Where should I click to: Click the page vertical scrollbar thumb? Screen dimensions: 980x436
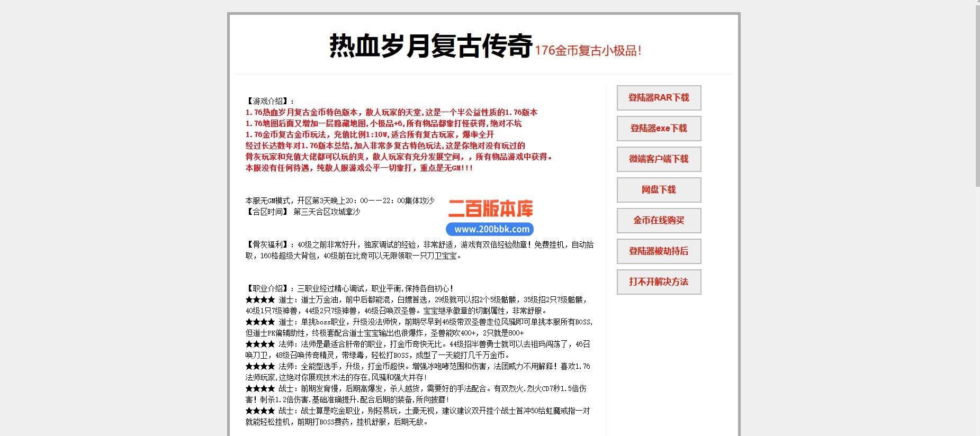(x=977, y=95)
